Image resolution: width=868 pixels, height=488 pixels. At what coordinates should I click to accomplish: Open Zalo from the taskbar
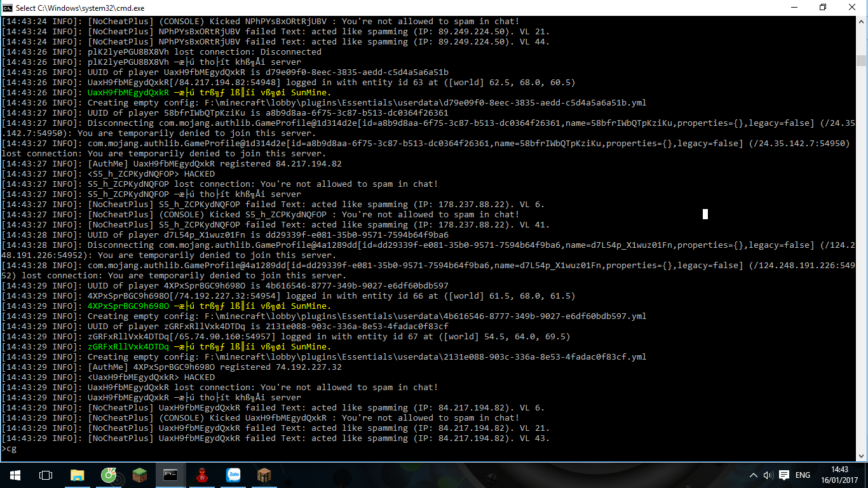pos(233,475)
